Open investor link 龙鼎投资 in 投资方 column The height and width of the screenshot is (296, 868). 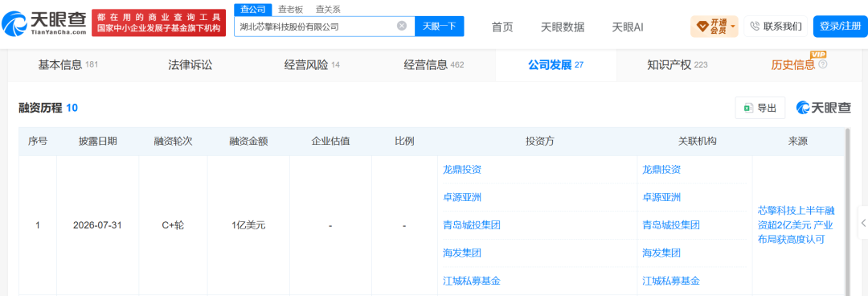click(462, 170)
